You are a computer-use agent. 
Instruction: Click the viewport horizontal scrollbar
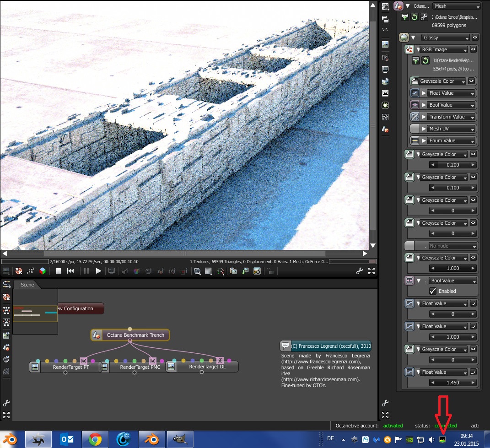(x=184, y=253)
